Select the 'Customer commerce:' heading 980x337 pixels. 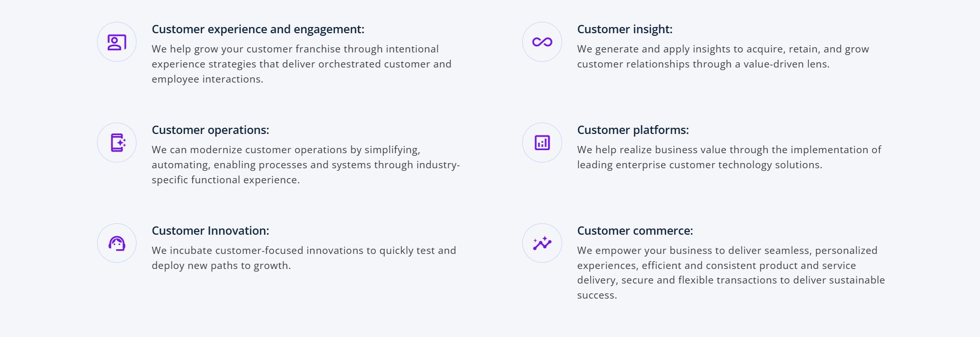pyautogui.click(x=635, y=231)
